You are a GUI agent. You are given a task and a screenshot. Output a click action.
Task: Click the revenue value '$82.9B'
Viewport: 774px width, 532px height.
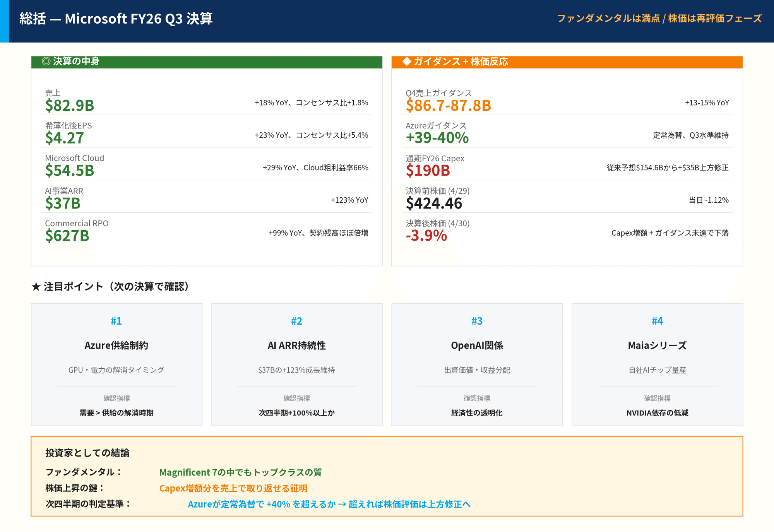pyautogui.click(x=70, y=105)
